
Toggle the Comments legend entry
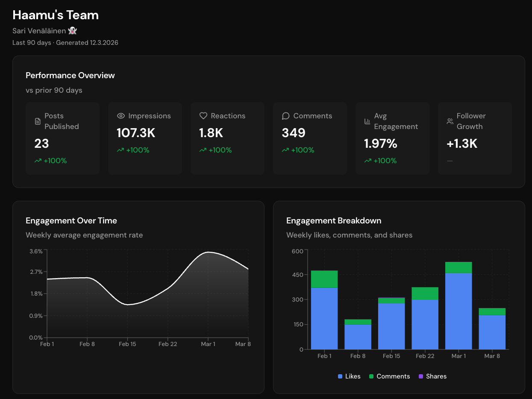coord(389,376)
